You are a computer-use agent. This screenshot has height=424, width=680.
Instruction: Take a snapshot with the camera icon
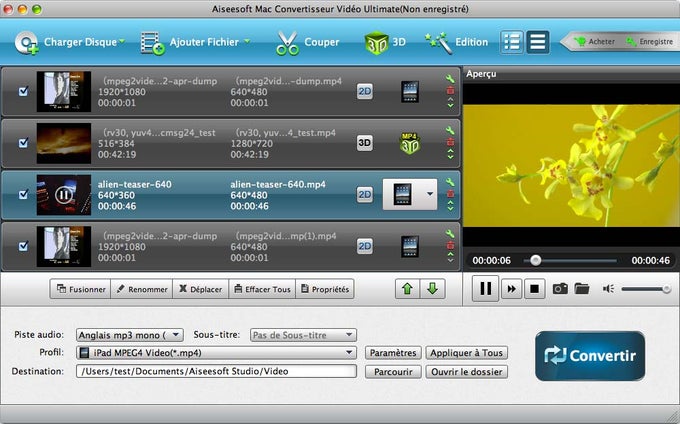click(560, 288)
